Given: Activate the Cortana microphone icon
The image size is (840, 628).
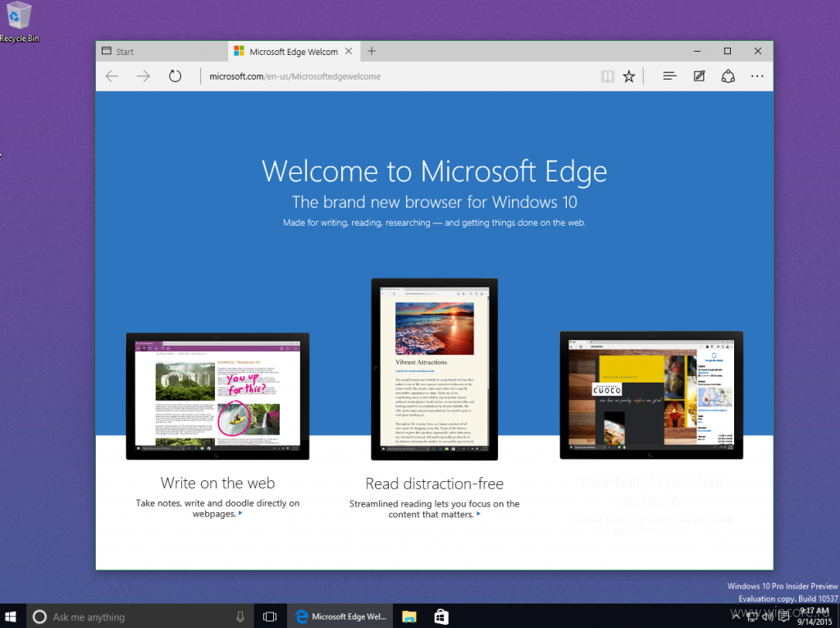Looking at the screenshot, I should (240, 617).
